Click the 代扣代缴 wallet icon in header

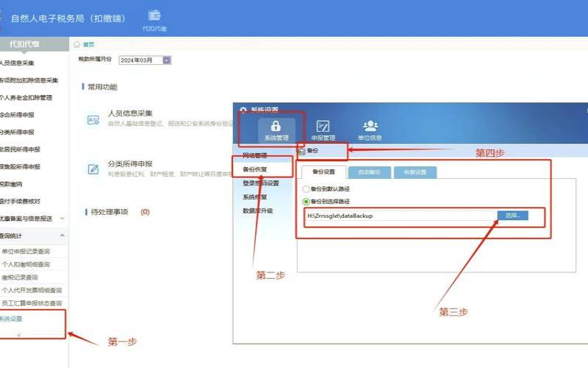coord(154,15)
